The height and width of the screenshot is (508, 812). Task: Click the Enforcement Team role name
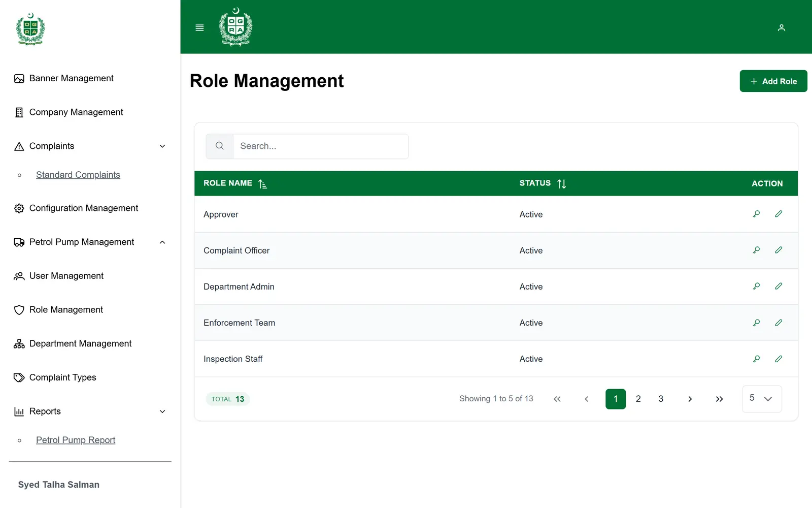[240, 323]
